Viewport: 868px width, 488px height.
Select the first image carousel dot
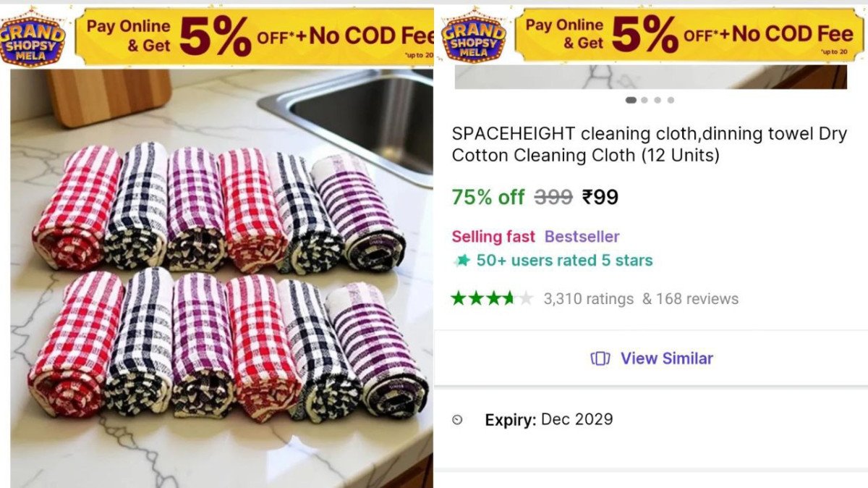click(631, 101)
